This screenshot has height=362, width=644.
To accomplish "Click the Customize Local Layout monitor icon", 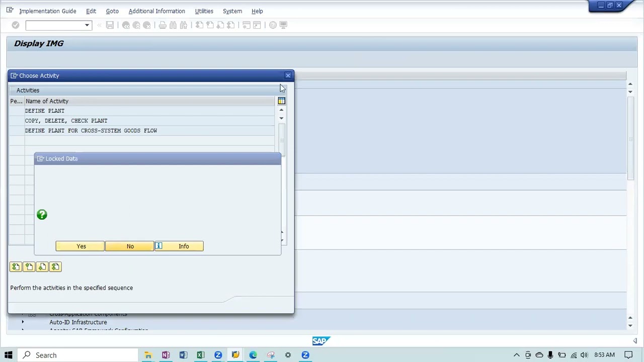I will 283,25.
